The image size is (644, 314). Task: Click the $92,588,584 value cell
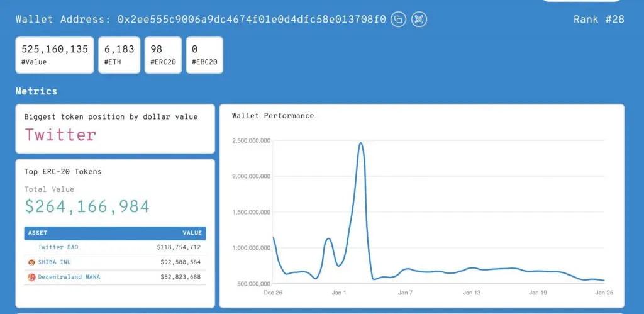coord(180,262)
